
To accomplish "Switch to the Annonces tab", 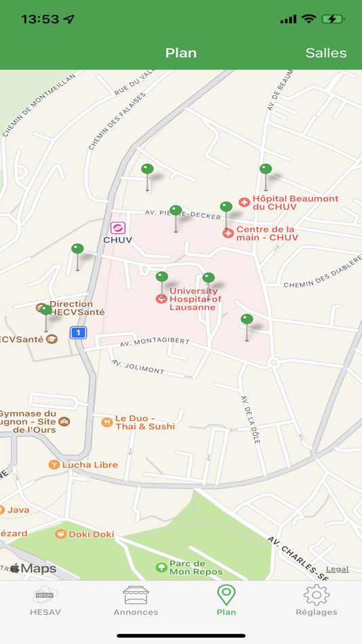I will [136, 601].
